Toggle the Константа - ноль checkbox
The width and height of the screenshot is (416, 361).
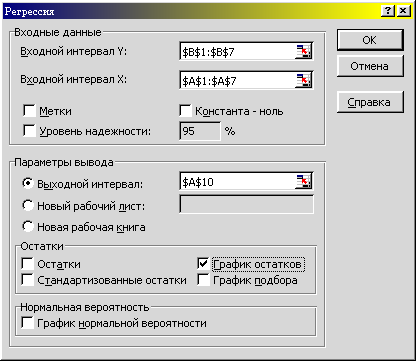185,111
